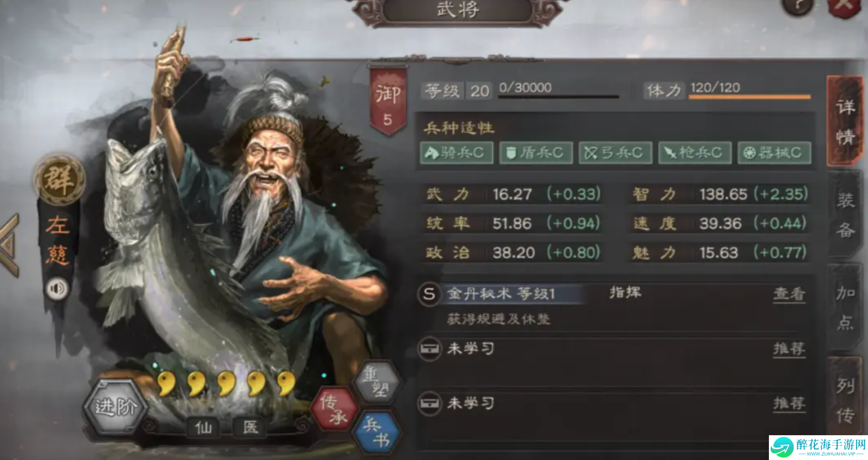868x460 pixels.
Task: Mute the 左慈 voice speaker icon
Action: point(57,288)
